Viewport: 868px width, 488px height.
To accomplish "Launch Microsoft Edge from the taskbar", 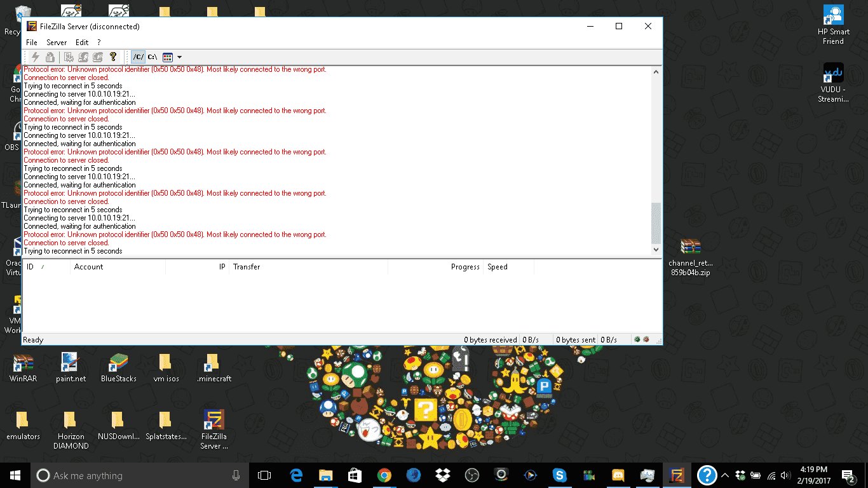I will 296,475.
